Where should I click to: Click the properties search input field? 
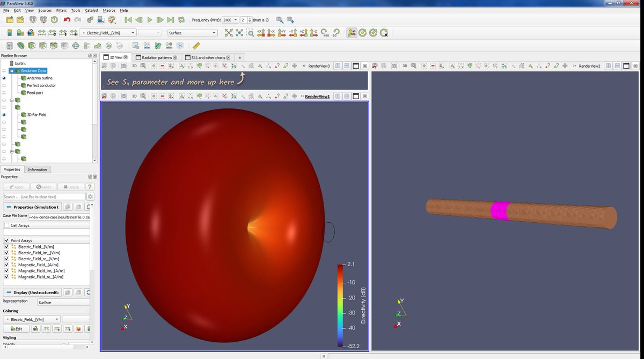point(43,197)
